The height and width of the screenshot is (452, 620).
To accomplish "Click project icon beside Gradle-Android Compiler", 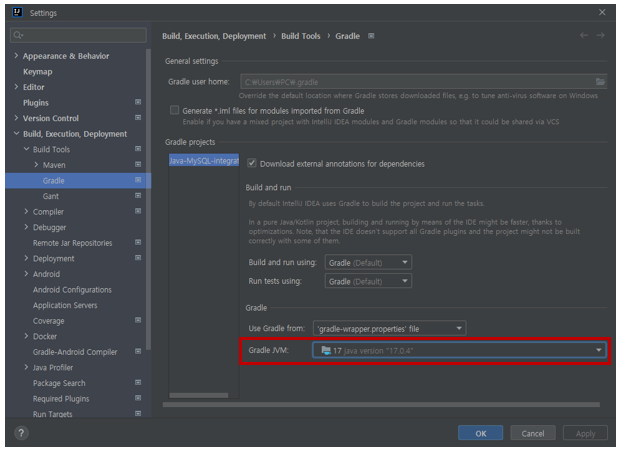I will point(138,351).
